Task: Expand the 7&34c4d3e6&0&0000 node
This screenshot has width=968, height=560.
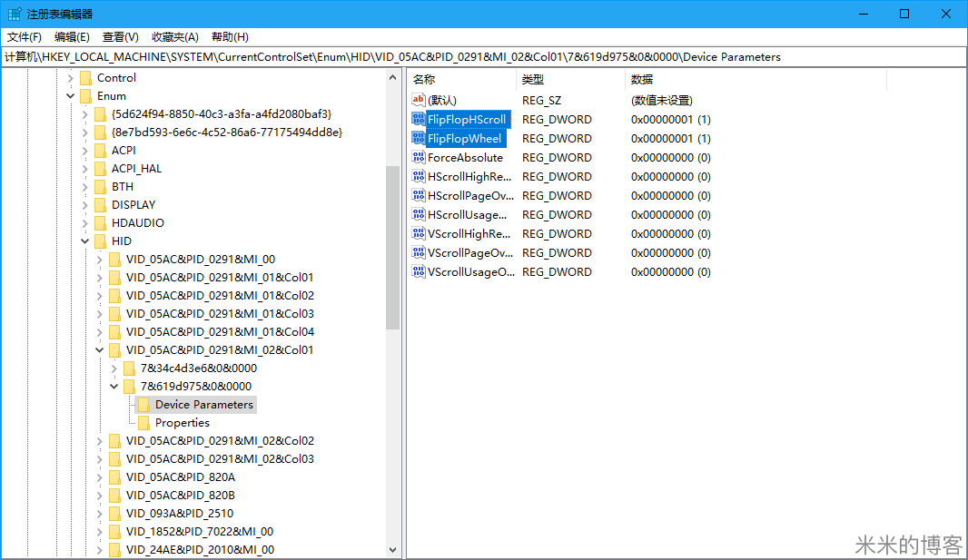Action: (114, 368)
